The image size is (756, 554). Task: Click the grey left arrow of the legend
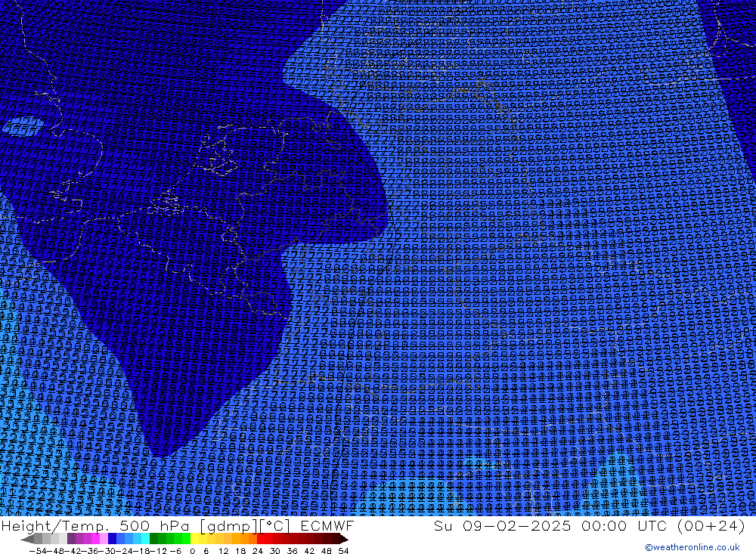(x=27, y=539)
